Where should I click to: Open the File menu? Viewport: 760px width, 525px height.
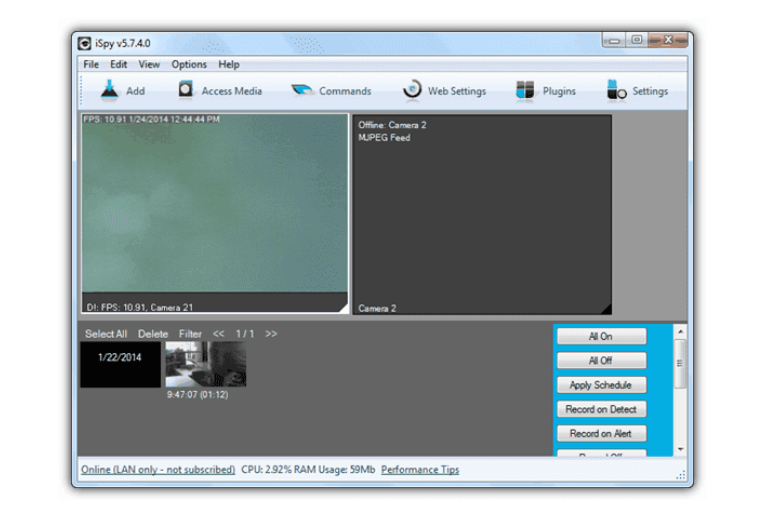(x=91, y=64)
